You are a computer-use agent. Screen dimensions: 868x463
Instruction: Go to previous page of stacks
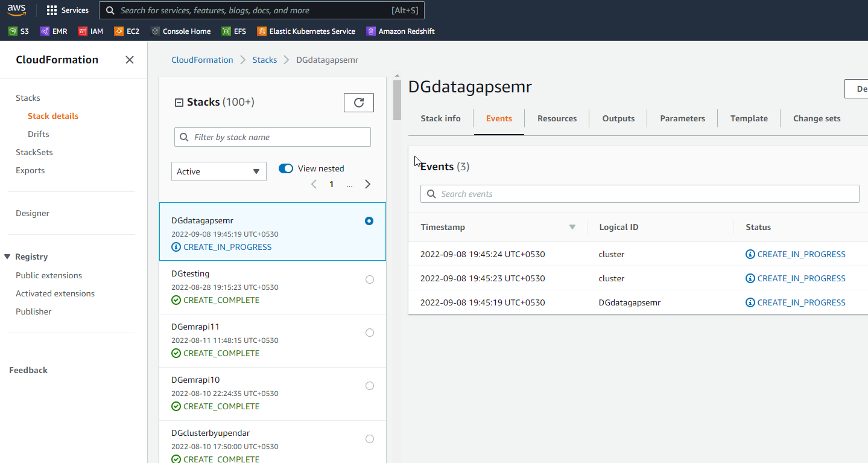pyautogui.click(x=314, y=184)
